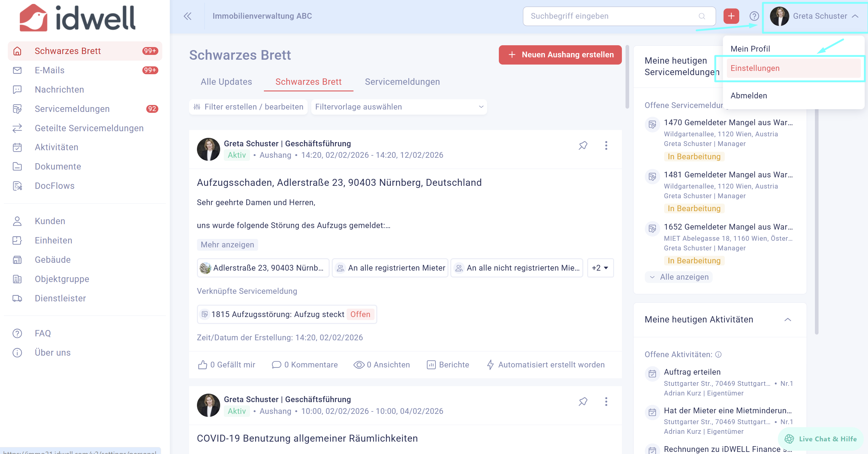Open Live Chat & Hilfe widget
Viewport: 868px width, 454px height.
coord(822,439)
